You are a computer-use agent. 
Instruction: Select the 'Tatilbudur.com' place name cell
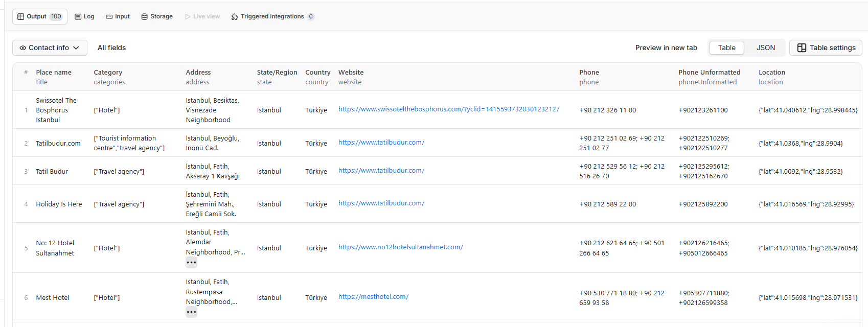click(58, 144)
